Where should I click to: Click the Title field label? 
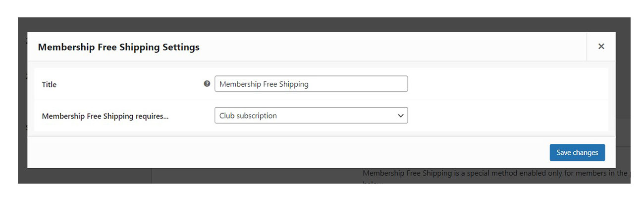coord(49,85)
